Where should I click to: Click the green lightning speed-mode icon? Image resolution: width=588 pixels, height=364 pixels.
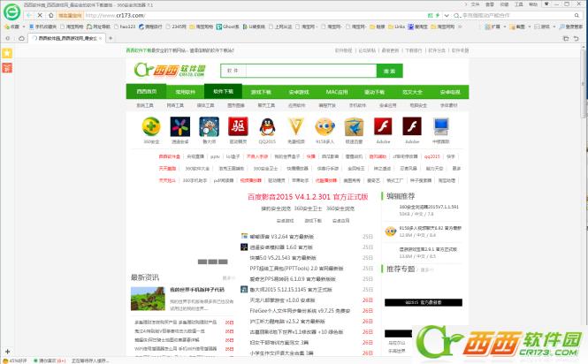(x=438, y=15)
